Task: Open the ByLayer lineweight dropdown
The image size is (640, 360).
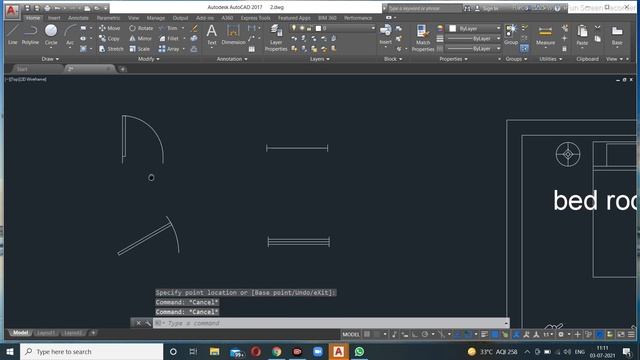Action: [473, 38]
